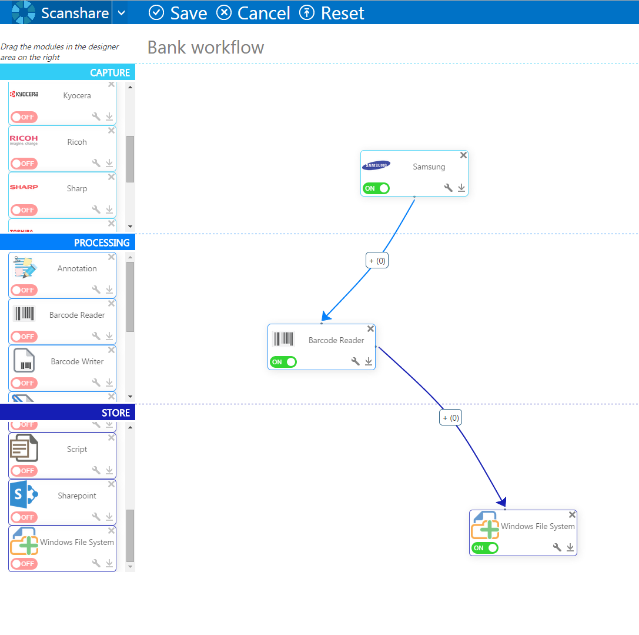Turn off canvas Windows File System switch
This screenshot has height=635, width=639.
tap(485, 548)
